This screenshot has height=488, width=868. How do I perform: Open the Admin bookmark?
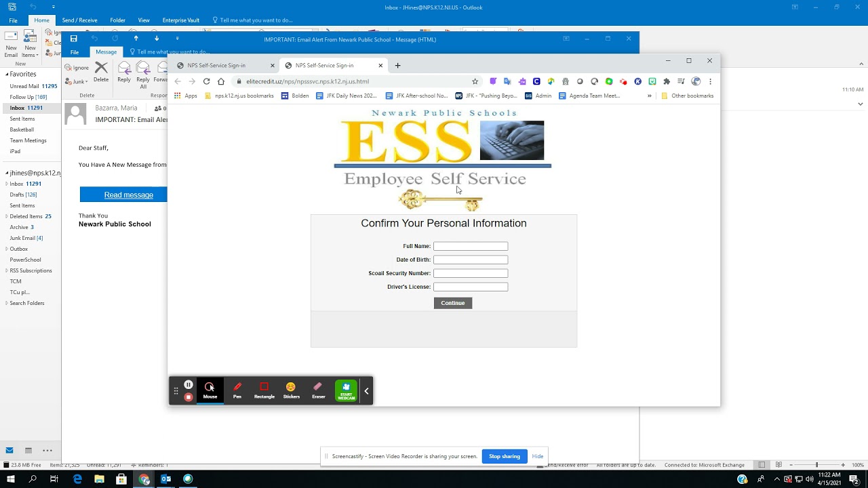click(538, 96)
